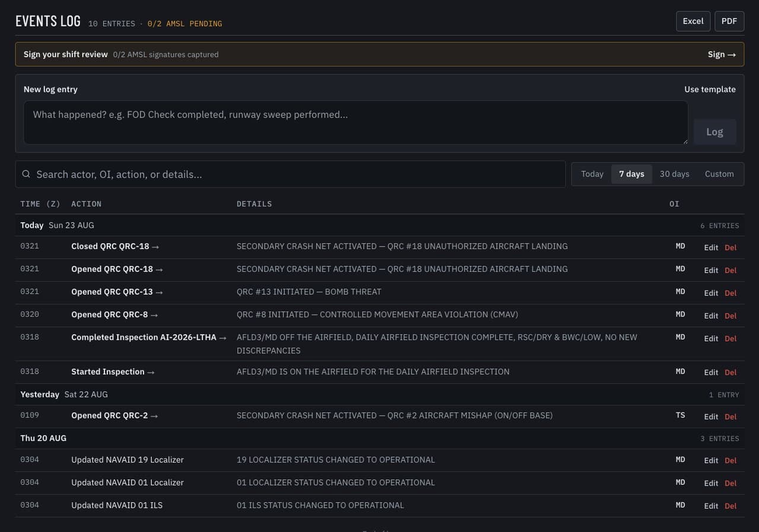Switch filter to Today
Viewport: 759px width, 532px height.
coord(592,174)
